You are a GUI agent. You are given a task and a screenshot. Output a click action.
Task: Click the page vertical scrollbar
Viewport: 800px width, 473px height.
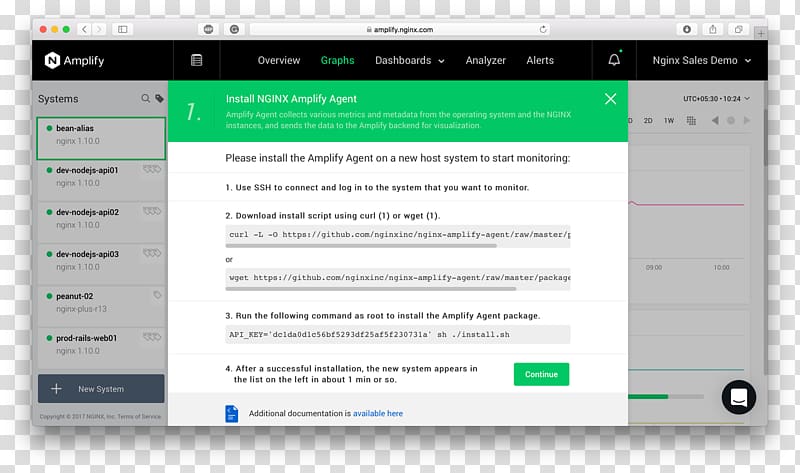tap(765, 138)
